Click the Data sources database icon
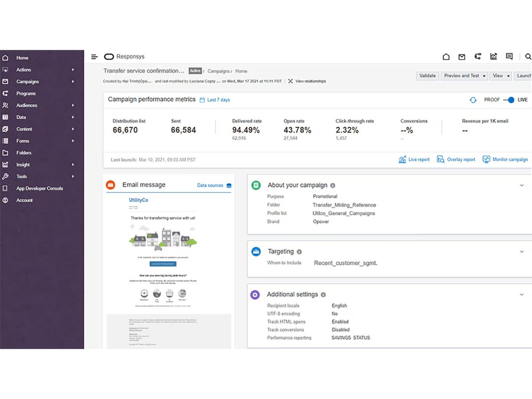Image resolution: width=532 pixels, height=399 pixels. point(229,185)
